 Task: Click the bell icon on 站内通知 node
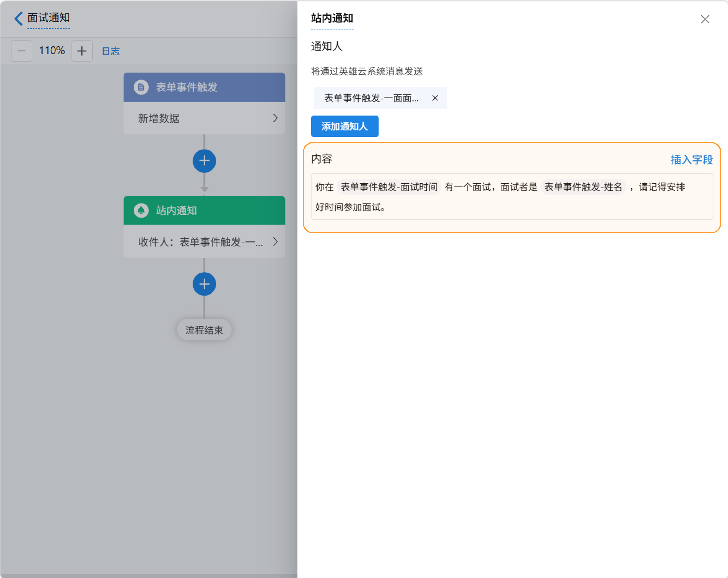pyautogui.click(x=141, y=210)
